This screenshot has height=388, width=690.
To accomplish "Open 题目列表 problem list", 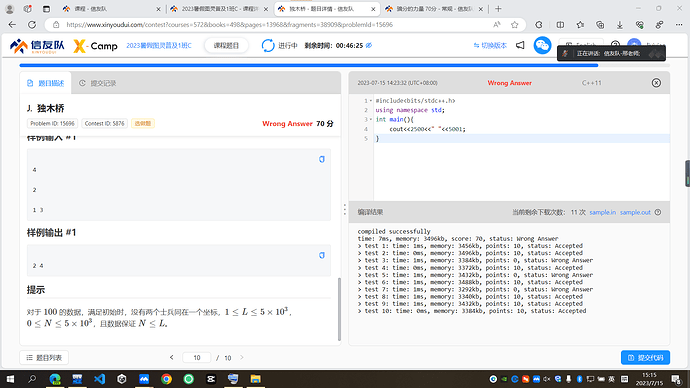I will tap(44, 358).
